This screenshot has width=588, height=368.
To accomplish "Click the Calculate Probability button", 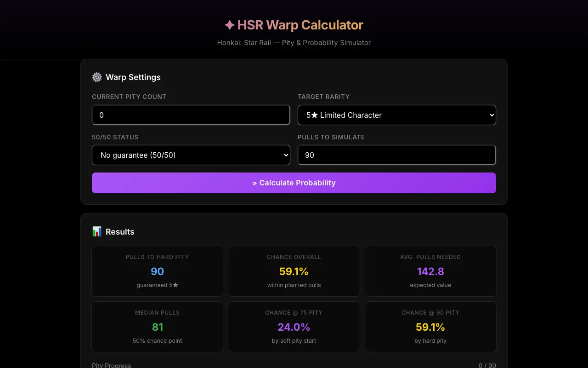I will click(294, 183).
